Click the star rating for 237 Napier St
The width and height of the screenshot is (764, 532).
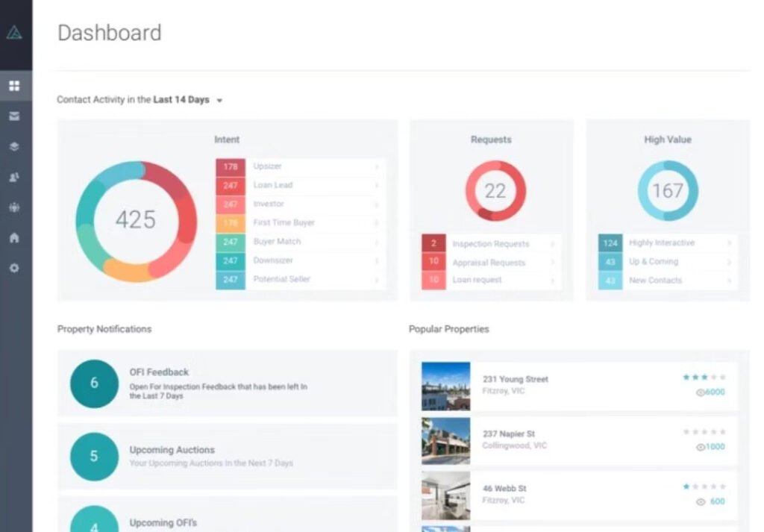pyautogui.click(x=704, y=432)
